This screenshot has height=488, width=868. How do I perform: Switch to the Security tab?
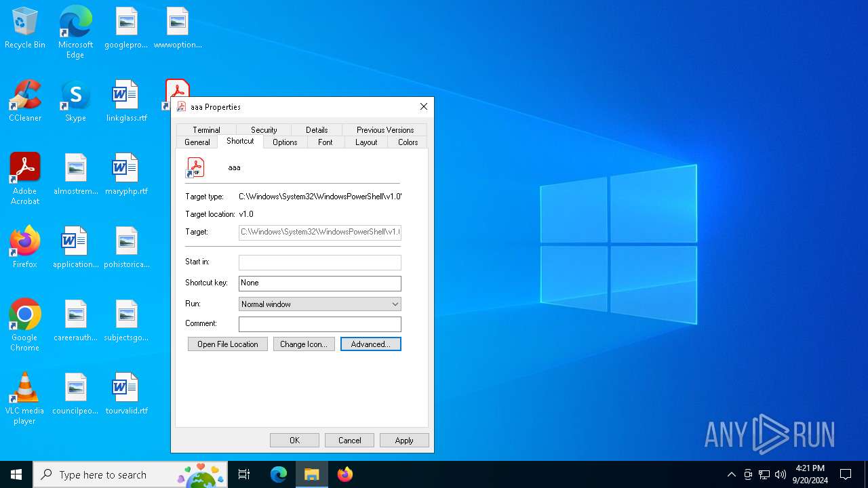(264, 129)
